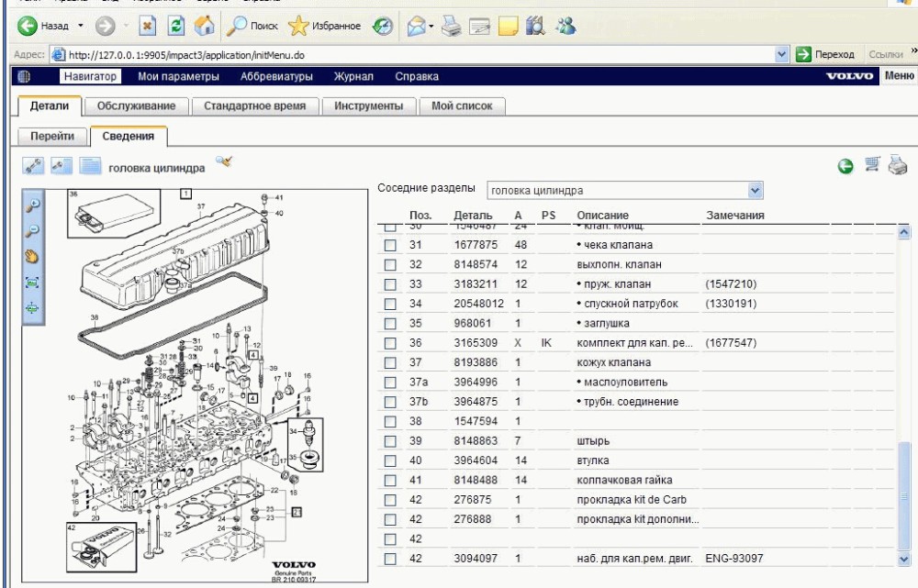The image size is (918, 588).
Task: Click the green round back arrow above parts list
Action: (845, 167)
